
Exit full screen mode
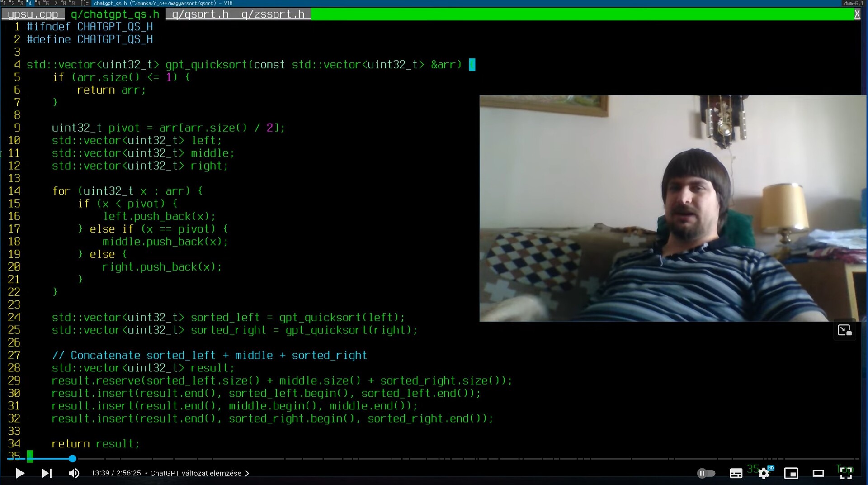point(846,473)
